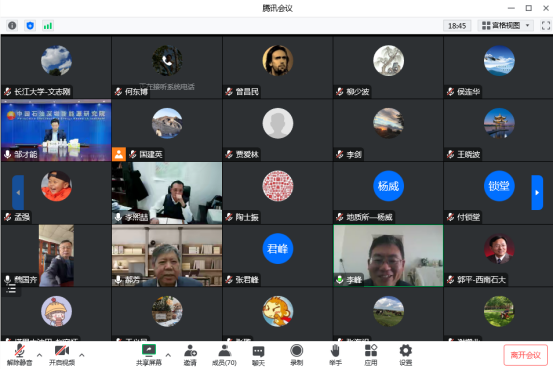This screenshot has width=554, height=369.
Task: Check the green network signal icon
Action: pyautogui.click(x=48, y=25)
